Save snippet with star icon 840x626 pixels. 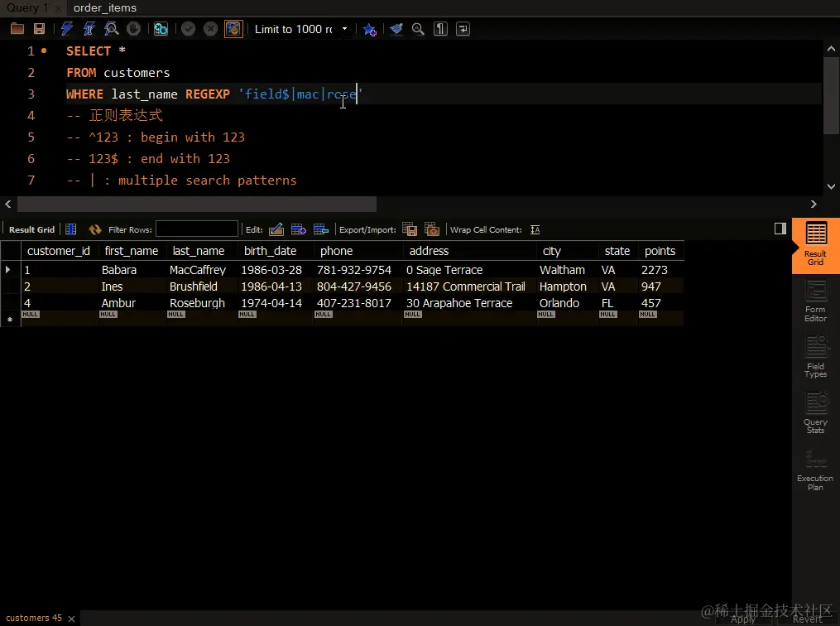pos(370,29)
